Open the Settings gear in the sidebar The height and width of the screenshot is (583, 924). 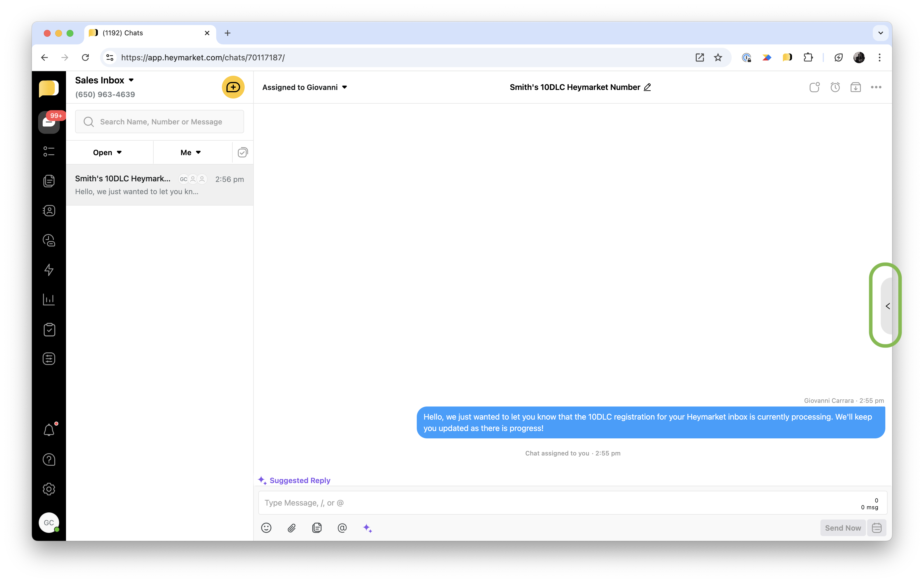click(49, 489)
